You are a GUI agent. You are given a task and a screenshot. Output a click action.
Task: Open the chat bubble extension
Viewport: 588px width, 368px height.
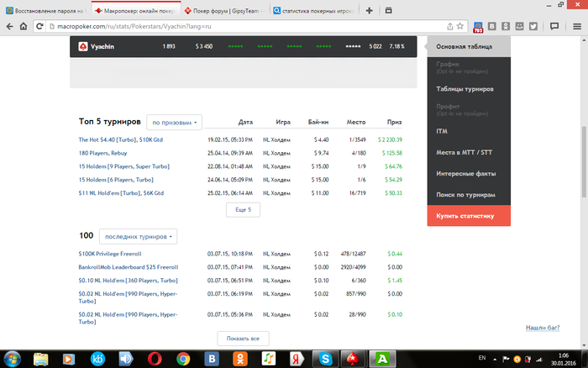(x=554, y=26)
